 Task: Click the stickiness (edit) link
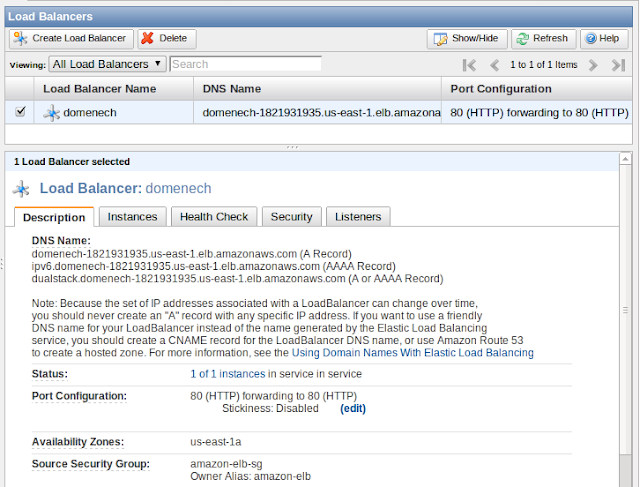[x=353, y=408]
